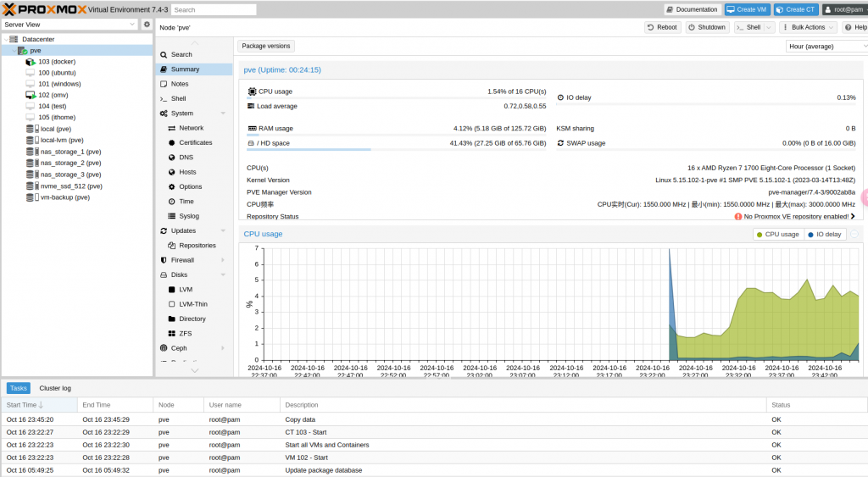Select container 103 (docker)

click(57, 61)
